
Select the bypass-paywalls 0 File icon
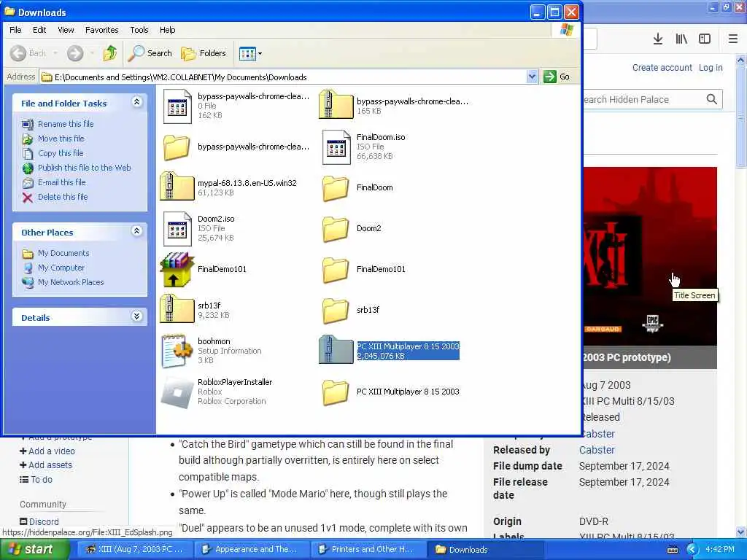click(x=177, y=106)
